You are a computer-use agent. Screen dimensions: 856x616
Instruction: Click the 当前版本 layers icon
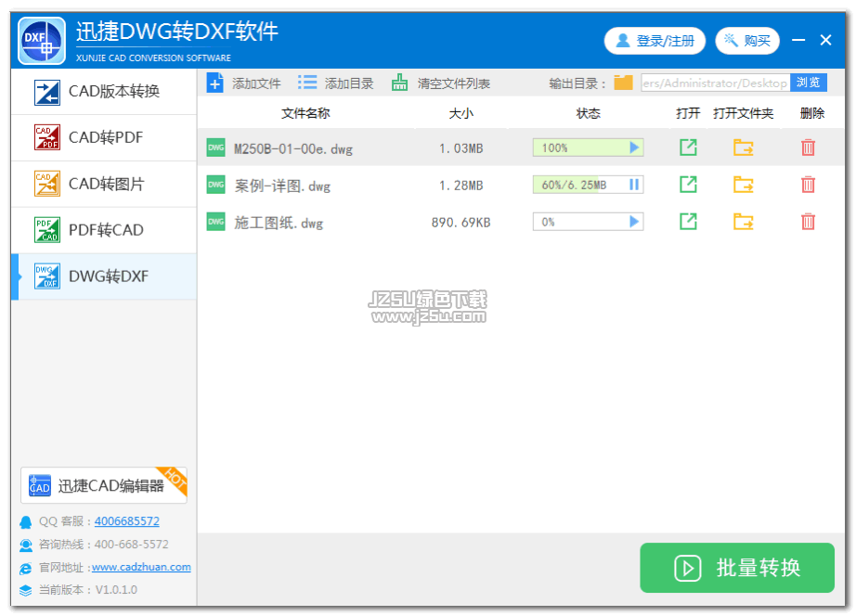26,590
